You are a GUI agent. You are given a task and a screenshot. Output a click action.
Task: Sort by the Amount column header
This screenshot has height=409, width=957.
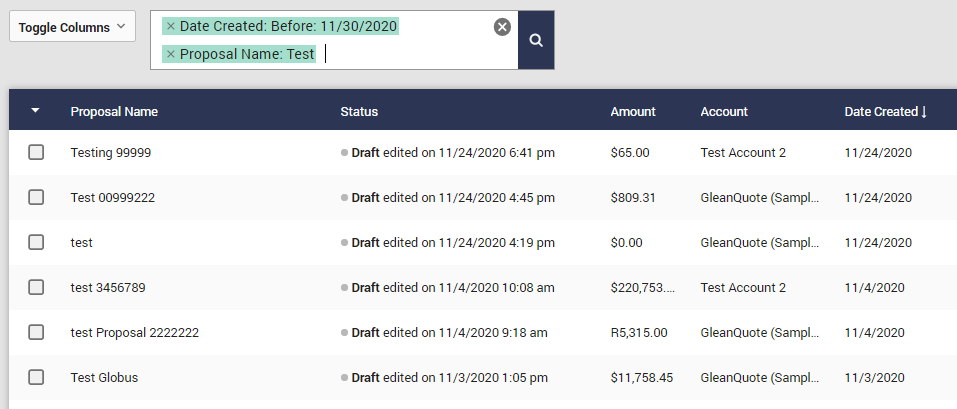633,112
